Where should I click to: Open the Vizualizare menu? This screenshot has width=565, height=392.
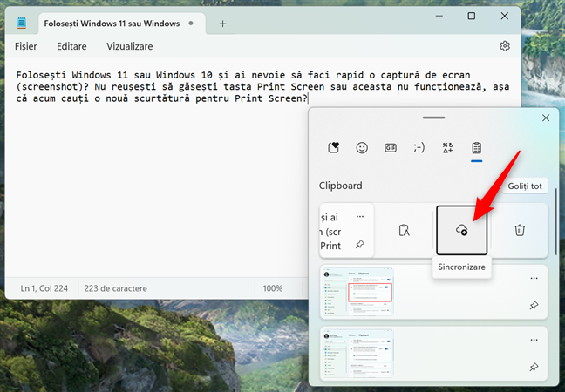coord(130,46)
